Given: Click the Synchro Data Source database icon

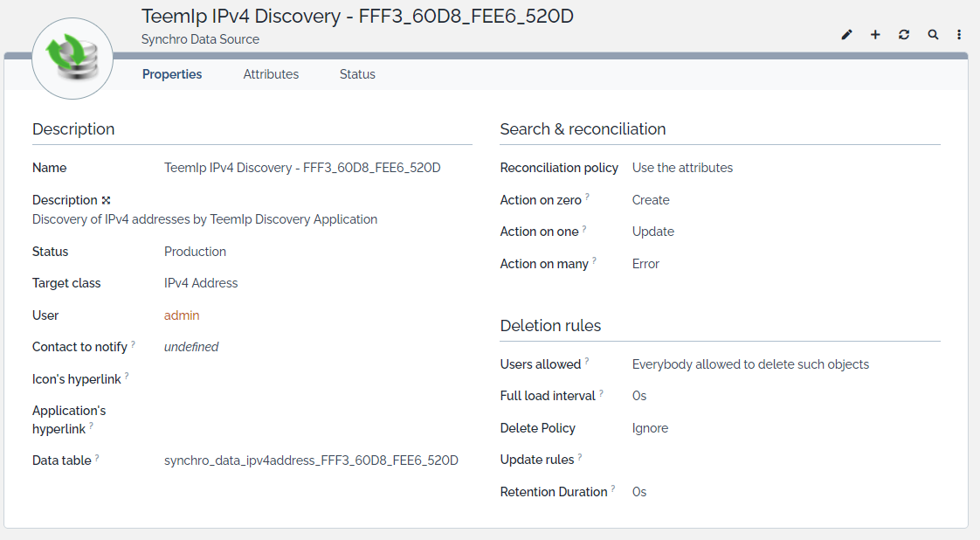Looking at the screenshot, I should [72, 59].
